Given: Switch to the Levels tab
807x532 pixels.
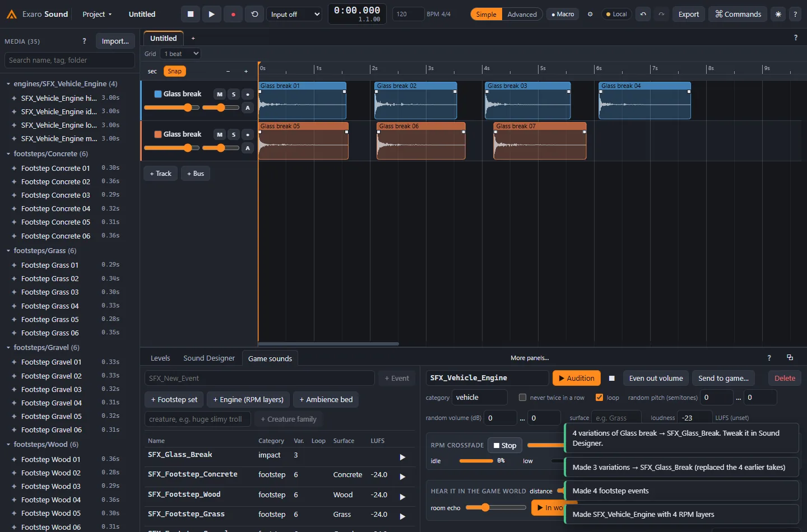Looking at the screenshot, I should [x=160, y=358].
